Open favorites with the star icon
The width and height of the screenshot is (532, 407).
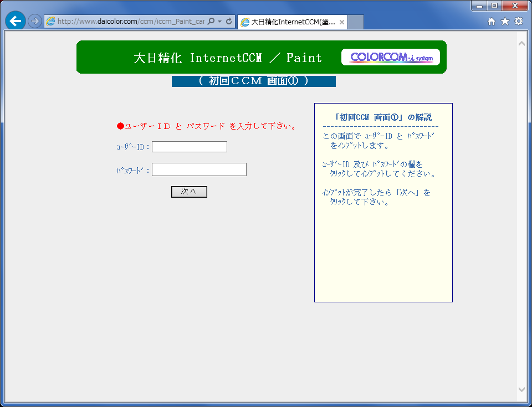[x=505, y=22]
